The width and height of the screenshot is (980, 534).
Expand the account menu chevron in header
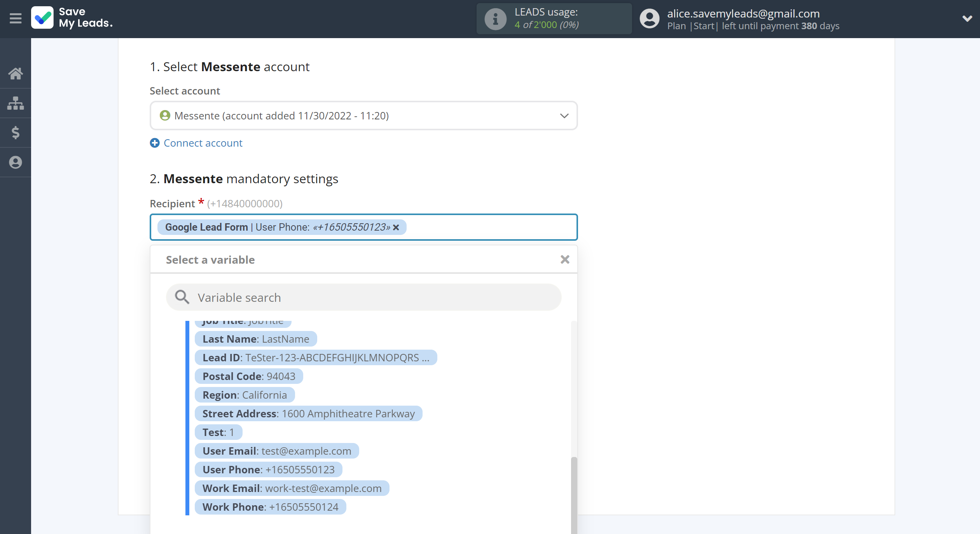(967, 18)
